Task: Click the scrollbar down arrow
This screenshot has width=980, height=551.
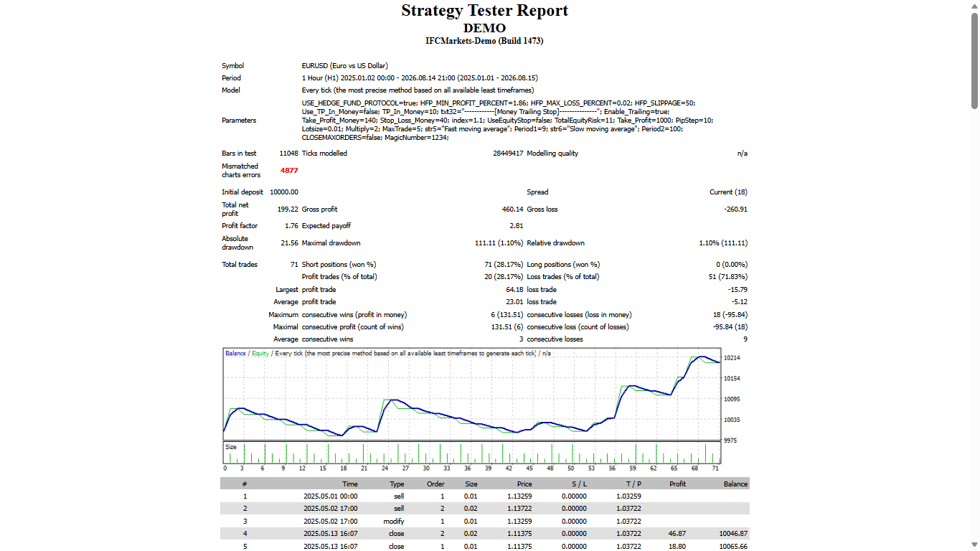Action: tap(975, 545)
